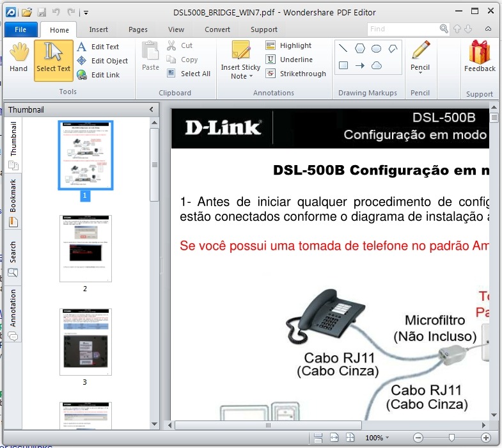Select the Hand tool
The width and height of the screenshot is (502, 448).
pyautogui.click(x=19, y=58)
